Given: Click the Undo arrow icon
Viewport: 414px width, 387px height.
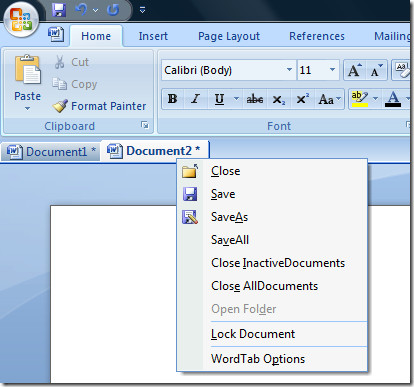Looking at the screenshot, I should coord(81,10).
